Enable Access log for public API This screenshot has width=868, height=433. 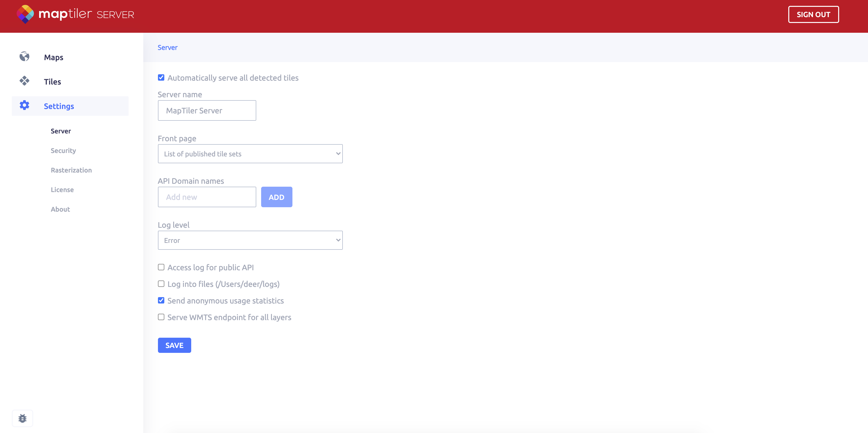pyautogui.click(x=161, y=267)
